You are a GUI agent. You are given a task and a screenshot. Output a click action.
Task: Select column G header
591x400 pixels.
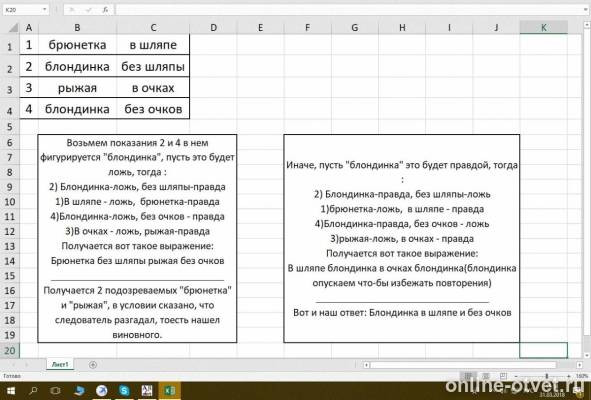(x=355, y=28)
